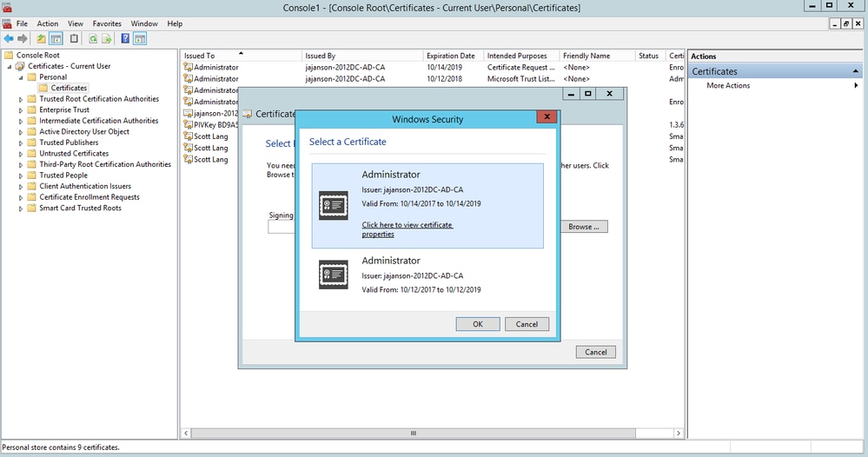868x457 pixels.
Task: Click OK in Windows Security dialog
Action: click(x=478, y=324)
